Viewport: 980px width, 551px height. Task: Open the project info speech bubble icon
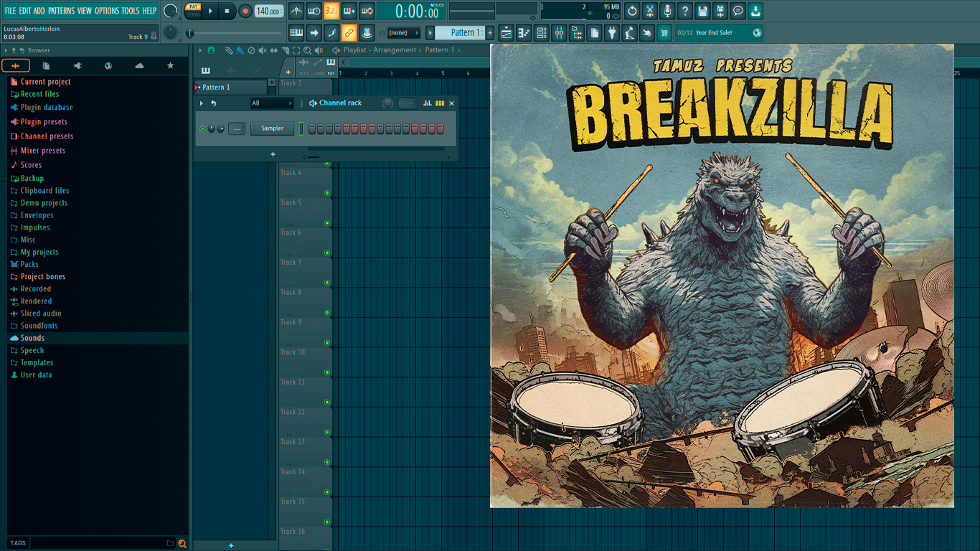point(738,11)
